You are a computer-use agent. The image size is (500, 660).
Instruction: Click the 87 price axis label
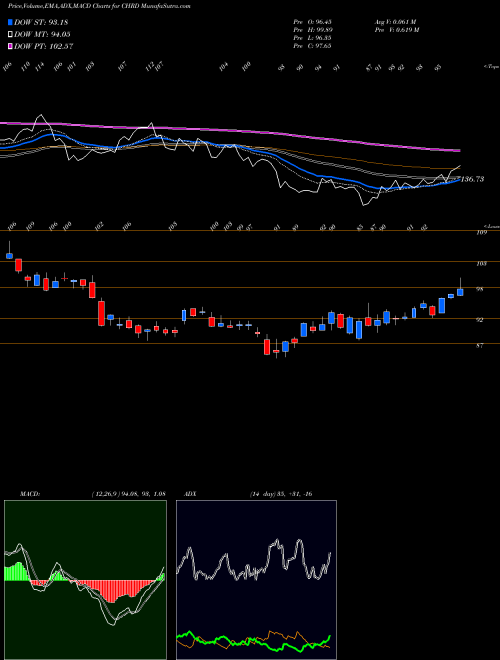[x=480, y=345]
